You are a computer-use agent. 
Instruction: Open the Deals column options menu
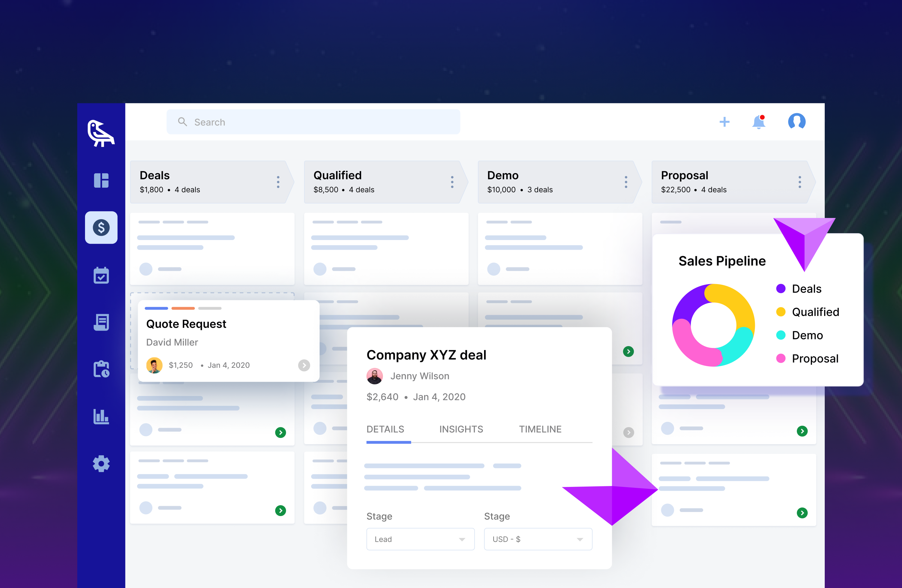[278, 182]
